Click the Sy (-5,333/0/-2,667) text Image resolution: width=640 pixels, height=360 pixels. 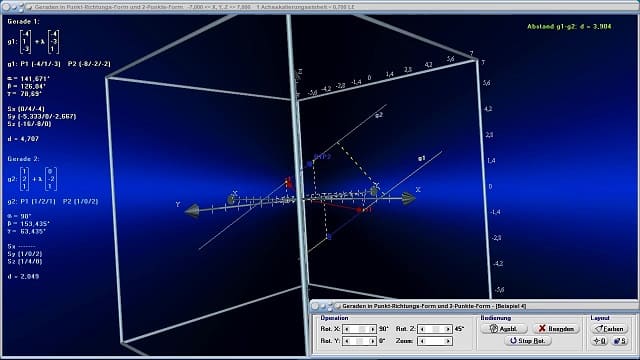click(42, 116)
